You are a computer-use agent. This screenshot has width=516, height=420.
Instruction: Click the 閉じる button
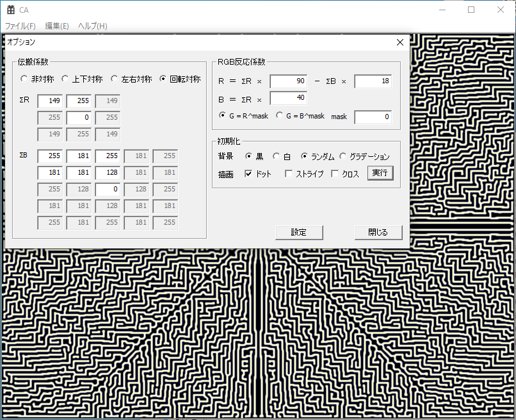378,232
